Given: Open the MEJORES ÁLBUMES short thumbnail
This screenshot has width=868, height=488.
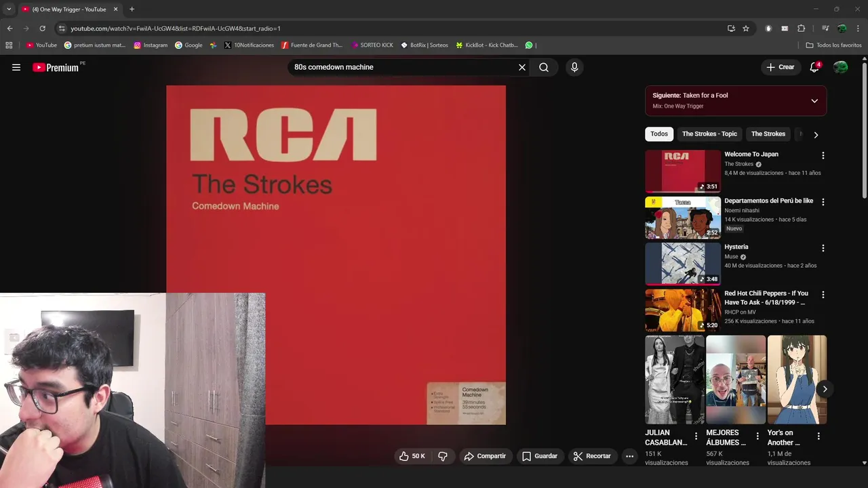Looking at the screenshot, I should point(735,380).
